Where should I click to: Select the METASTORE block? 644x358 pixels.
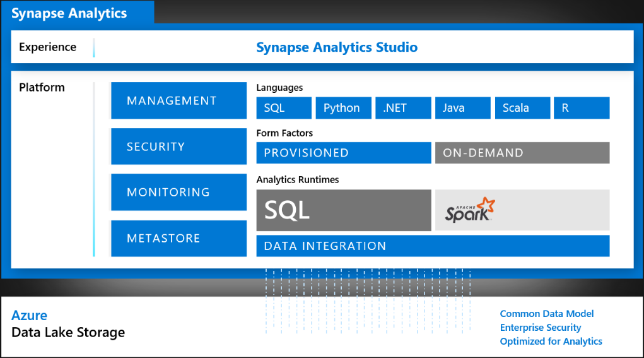coord(179,239)
